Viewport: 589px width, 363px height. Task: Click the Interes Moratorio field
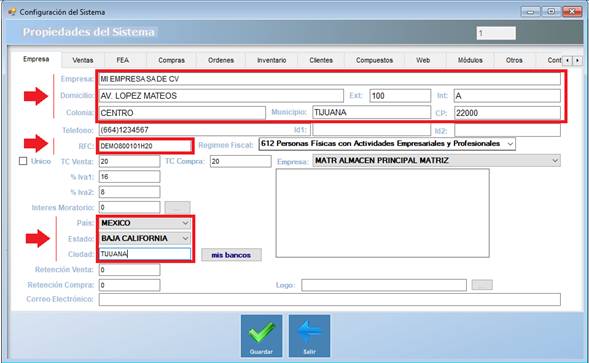pos(129,207)
